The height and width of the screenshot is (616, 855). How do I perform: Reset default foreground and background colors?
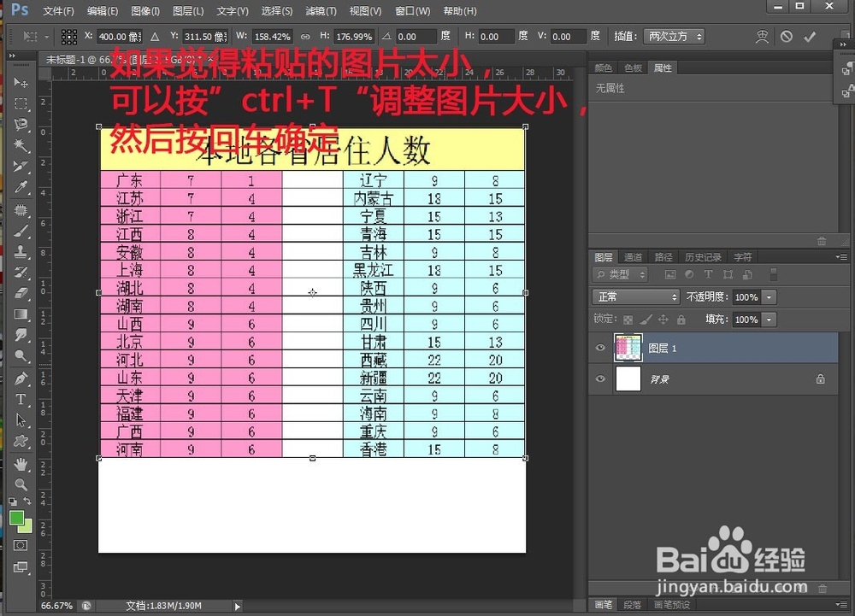pyautogui.click(x=13, y=502)
